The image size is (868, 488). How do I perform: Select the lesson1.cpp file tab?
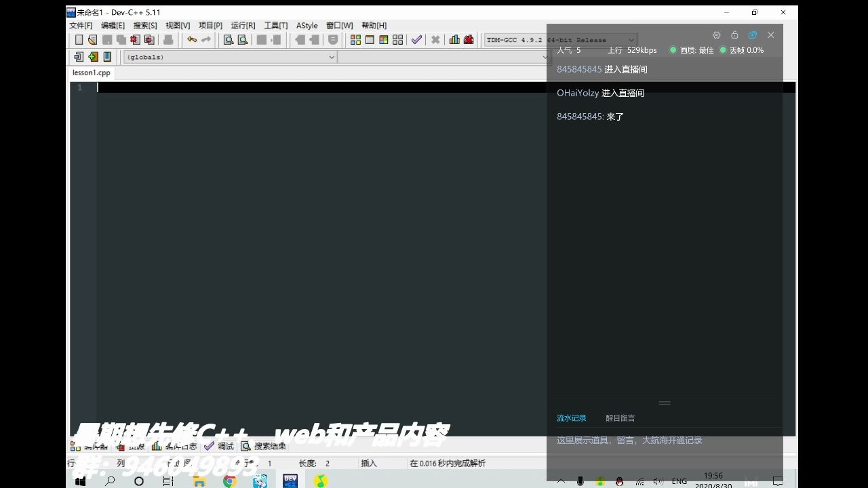click(x=92, y=73)
